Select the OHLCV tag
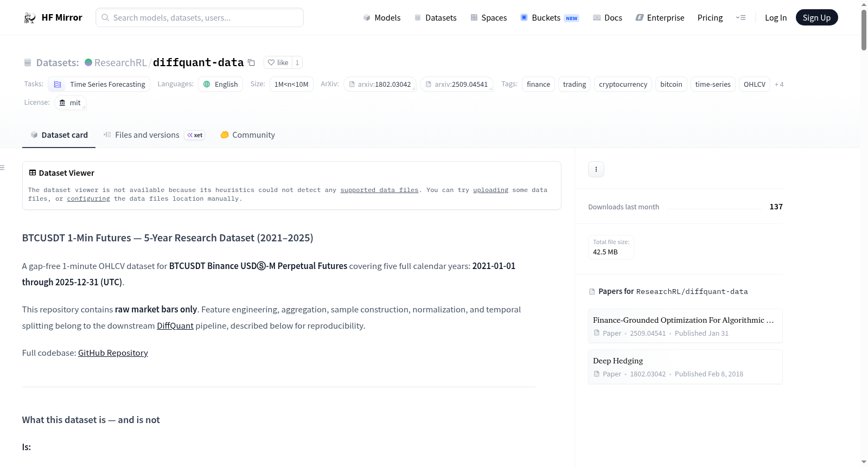This screenshot has height=467, width=868. (x=755, y=84)
